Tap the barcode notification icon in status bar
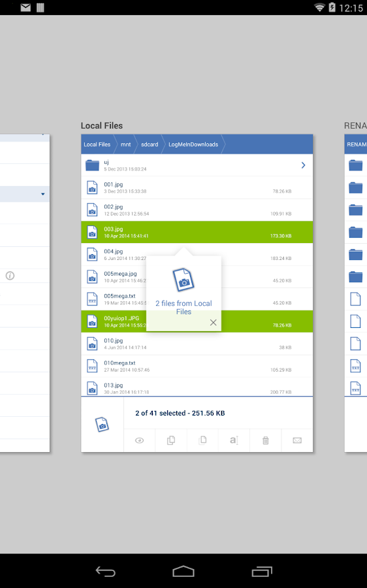 tap(40, 7)
